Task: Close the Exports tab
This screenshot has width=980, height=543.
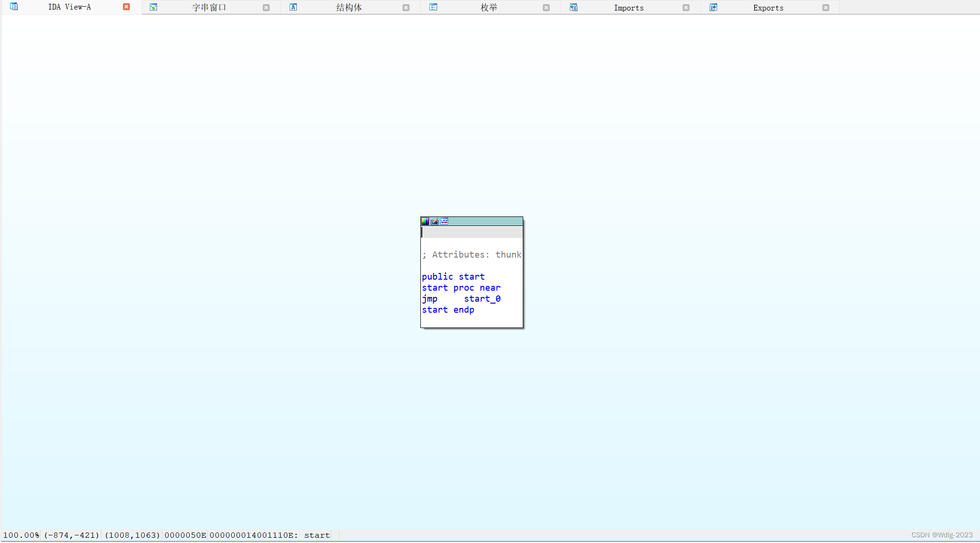Action: point(826,8)
